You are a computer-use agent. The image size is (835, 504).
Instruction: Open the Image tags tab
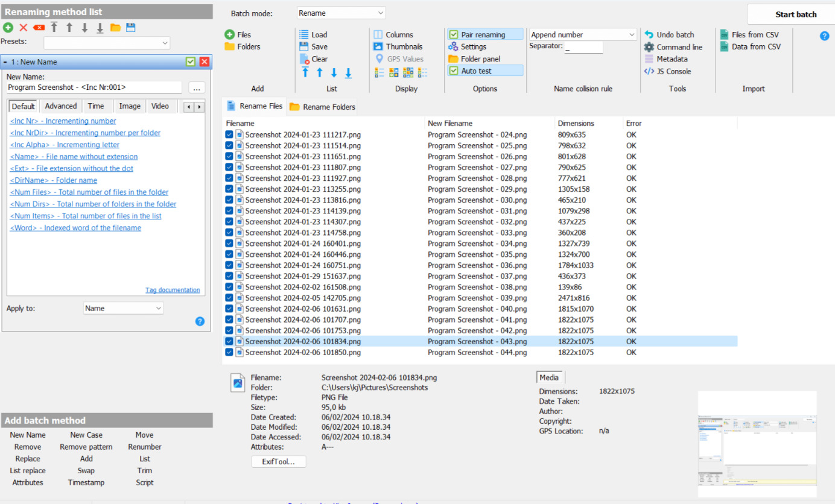130,106
